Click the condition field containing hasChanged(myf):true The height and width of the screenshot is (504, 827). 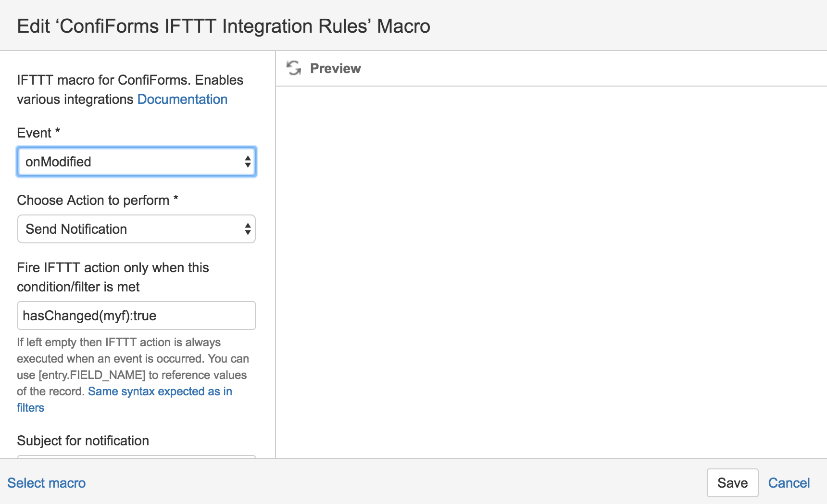[137, 315]
